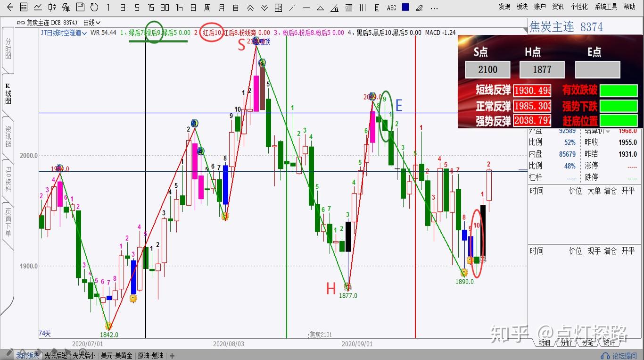
Task: Select the 30-minute period
Action: [x=165, y=7]
